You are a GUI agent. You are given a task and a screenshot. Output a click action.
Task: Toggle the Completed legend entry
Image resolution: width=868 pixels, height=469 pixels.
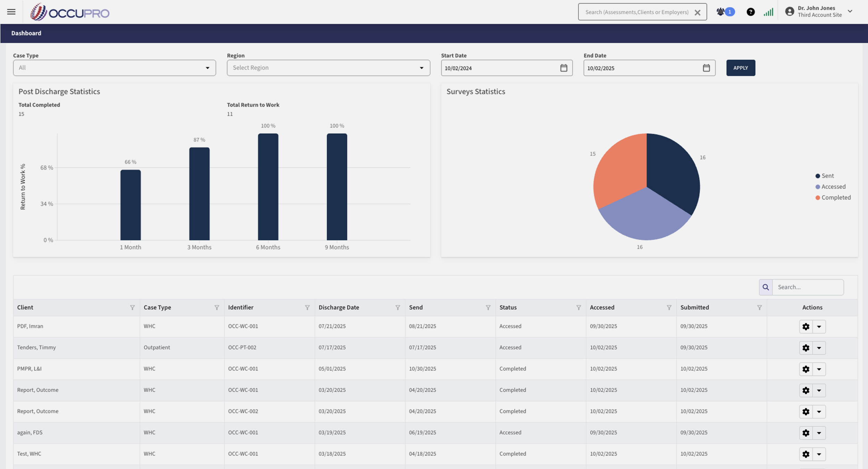(x=833, y=197)
